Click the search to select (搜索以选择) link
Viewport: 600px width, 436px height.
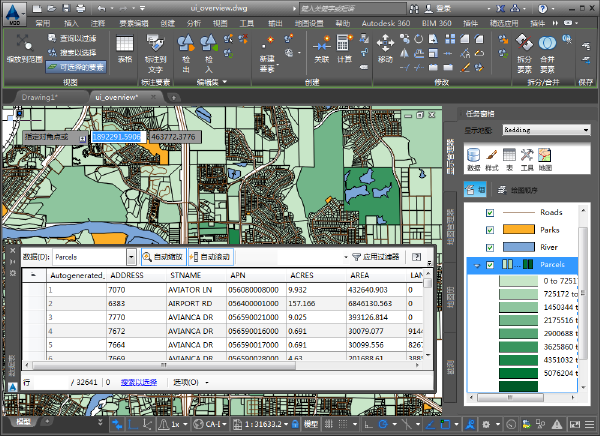point(140,382)
